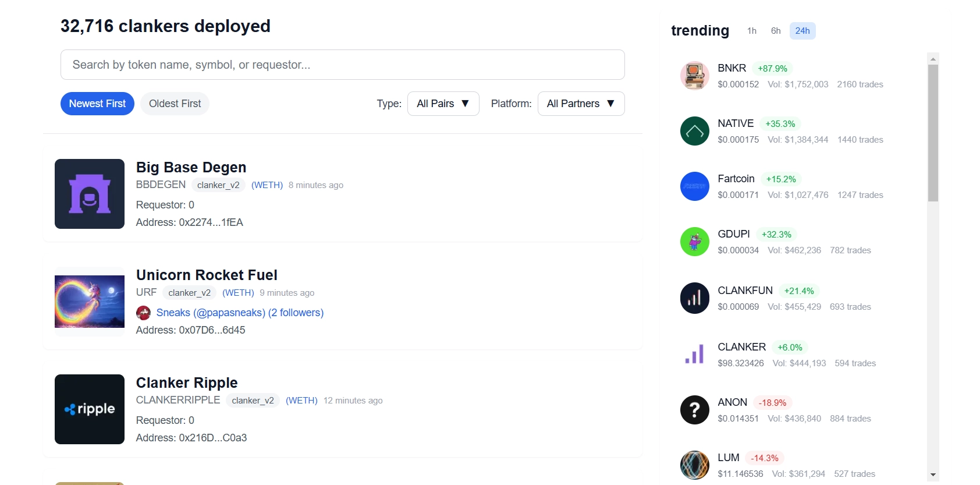980x485 pixels.
Task: Click CLANKERRIPPLE symbol text
Action: (x=178, y=400)
